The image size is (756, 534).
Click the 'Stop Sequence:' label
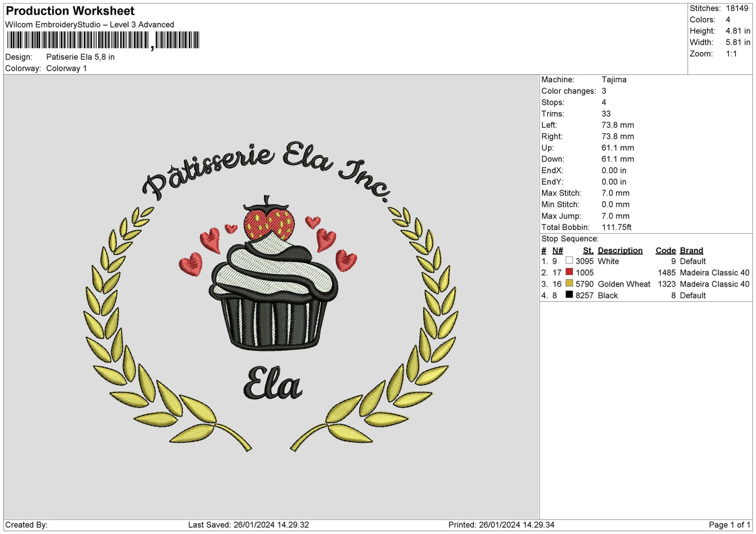[570, 238]
